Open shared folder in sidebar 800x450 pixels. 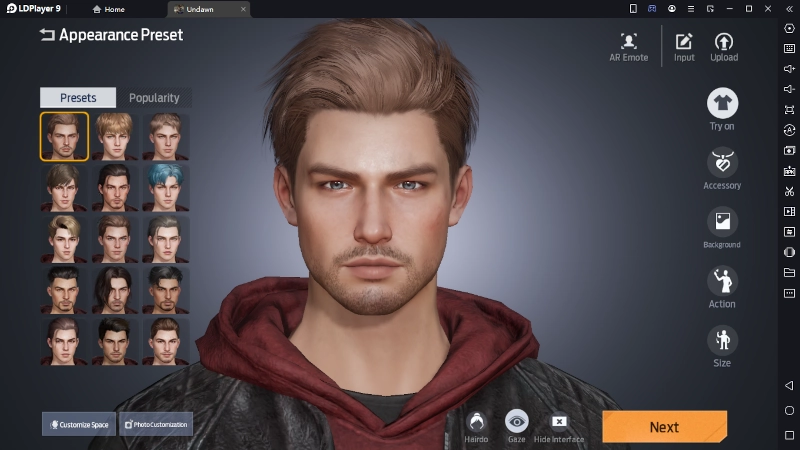(789, 272)
